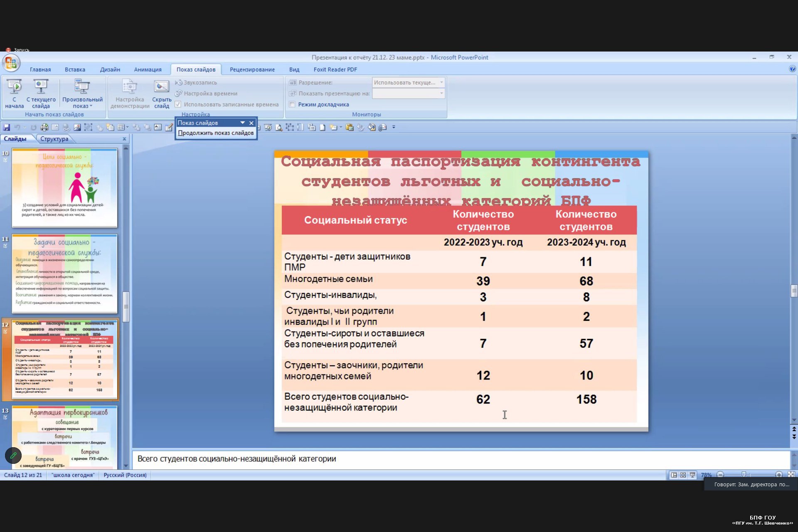Switch to the Рецензирование tab
Image resolution: width=798 pixels, height=532 pixels.
252,69
